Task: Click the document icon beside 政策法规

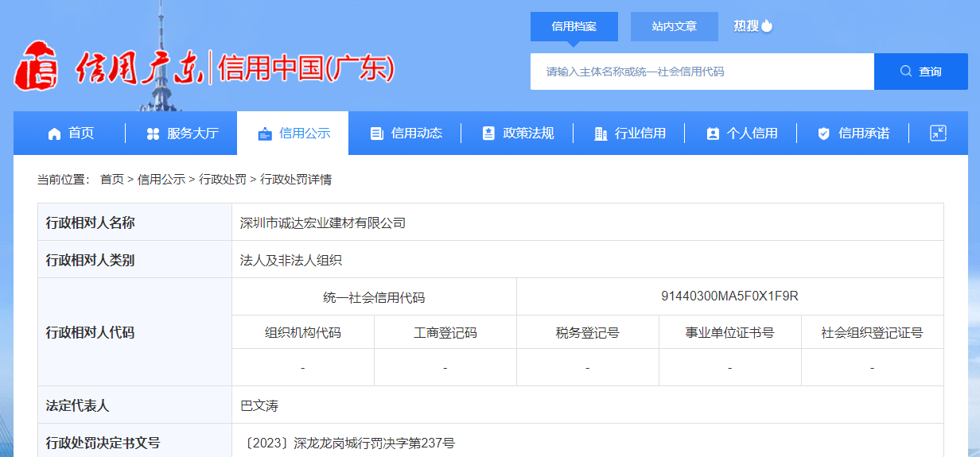Action: (488, 134)
